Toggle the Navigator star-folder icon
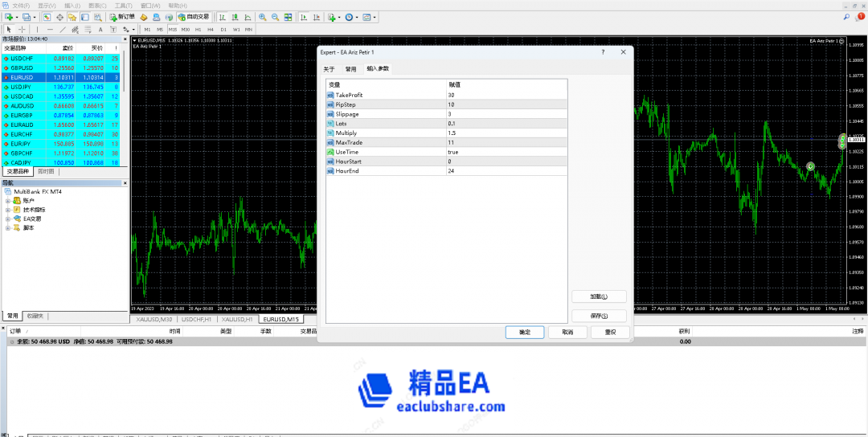The width and height of the screenshot is (868, 437). [x=72, y=17]
